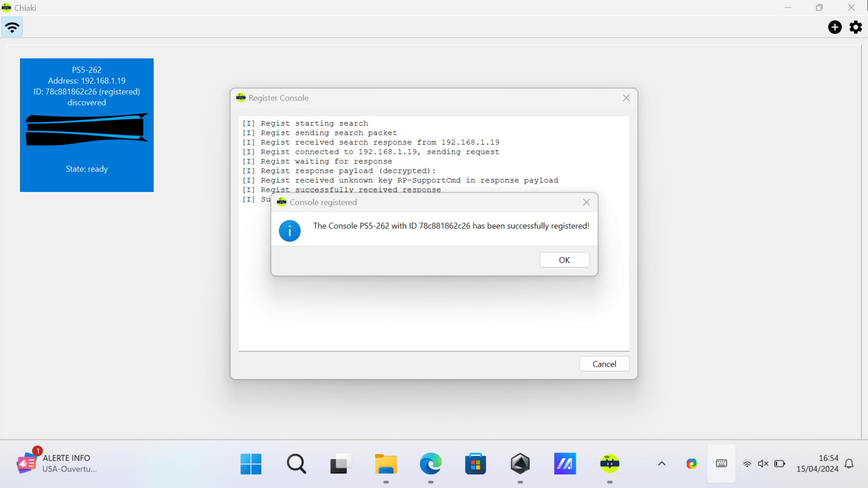
Task: Open the Windows Start menu
Action: point(251,464)
